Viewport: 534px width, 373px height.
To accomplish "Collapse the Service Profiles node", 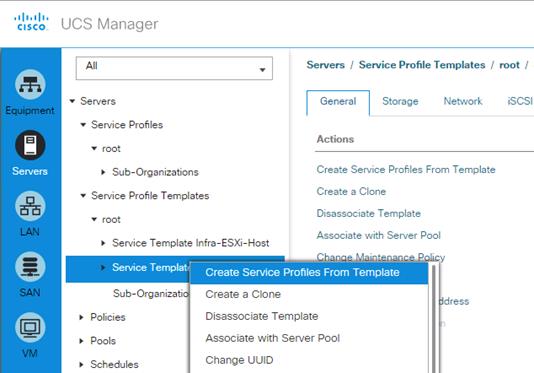I will pyautogui.click(x=83, y=125).
